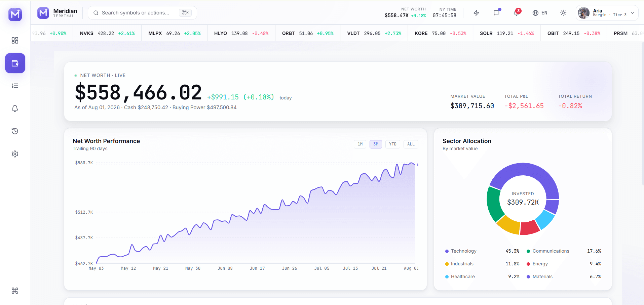
Task: Click the HLYO ticker item
Action: pyautogui.click(x=241, y=33)
